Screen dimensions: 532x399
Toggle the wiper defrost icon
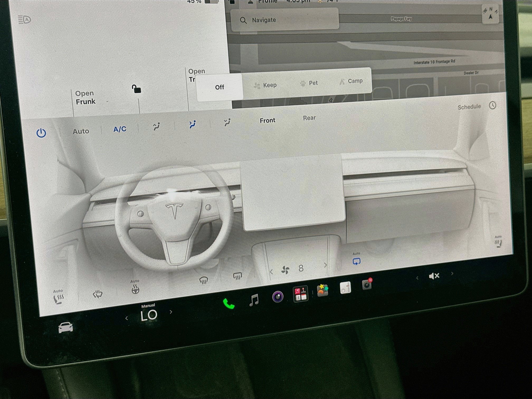(x=97, y=294)
